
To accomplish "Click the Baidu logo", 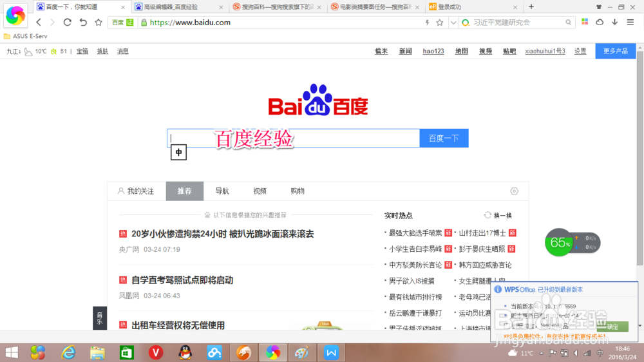I will click(318, 100).
